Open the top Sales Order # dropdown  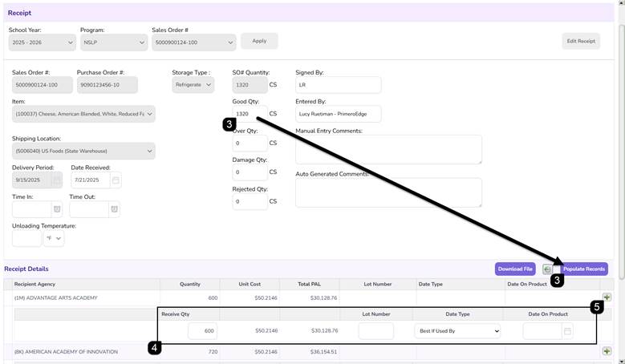click(193, 42)
